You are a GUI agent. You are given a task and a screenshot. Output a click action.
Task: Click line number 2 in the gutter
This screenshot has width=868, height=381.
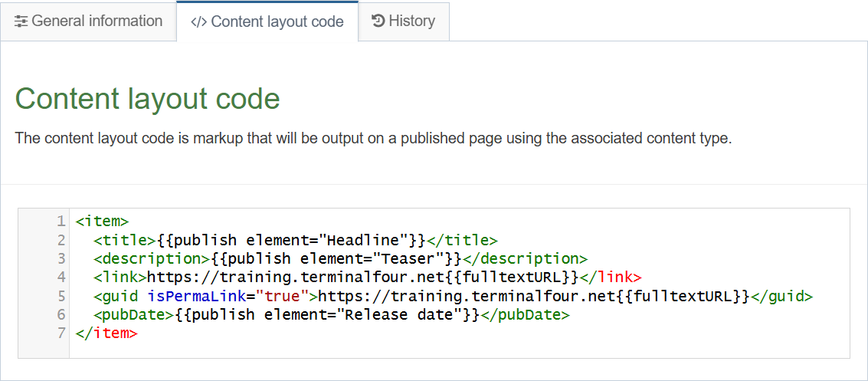(61, 241)
